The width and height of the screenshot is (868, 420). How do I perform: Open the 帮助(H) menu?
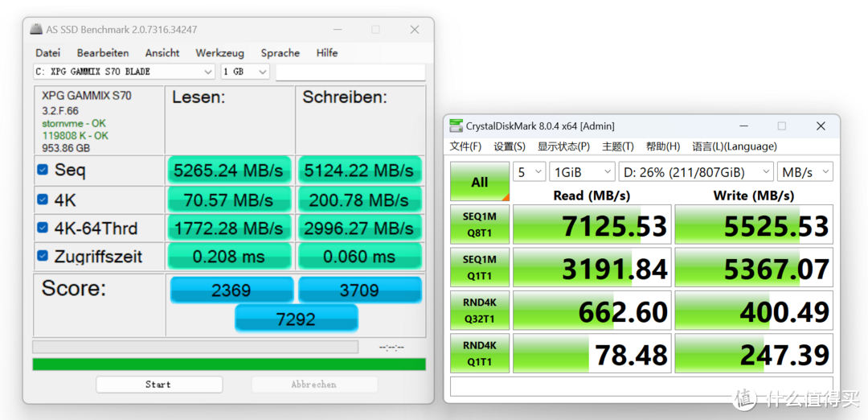pos(662,146)
